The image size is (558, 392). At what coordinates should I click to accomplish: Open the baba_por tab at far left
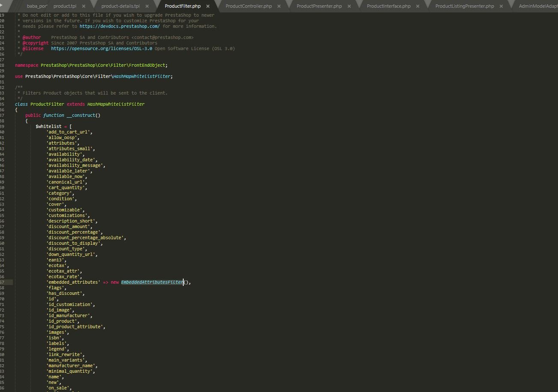[x=37, y=6]
